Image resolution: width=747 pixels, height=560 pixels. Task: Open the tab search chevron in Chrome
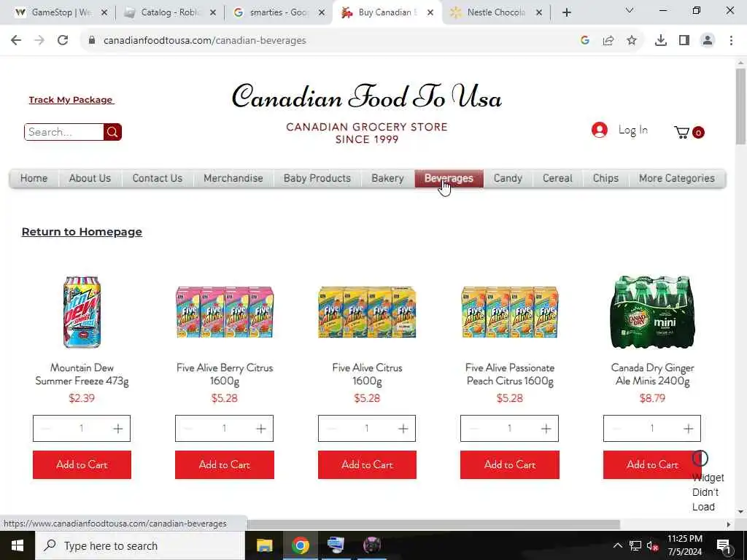click(x=630, y=10)
